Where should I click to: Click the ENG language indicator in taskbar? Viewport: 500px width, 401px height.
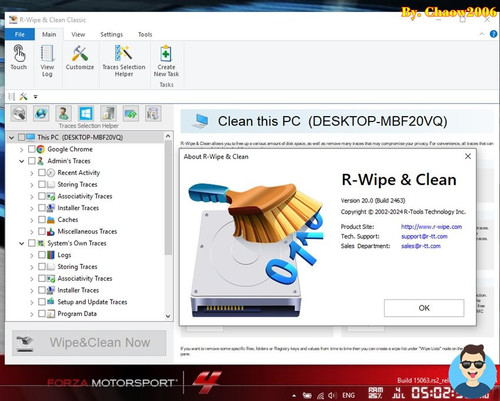[348, 395]
